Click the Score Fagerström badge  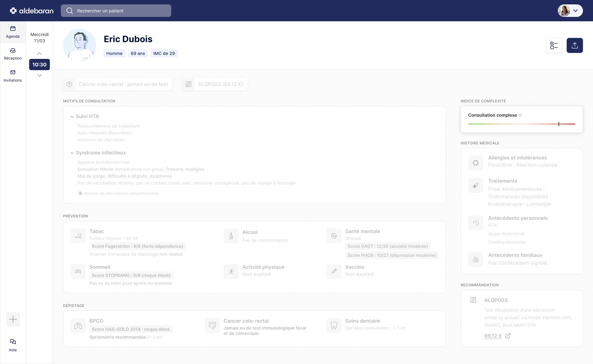[137, 246]
